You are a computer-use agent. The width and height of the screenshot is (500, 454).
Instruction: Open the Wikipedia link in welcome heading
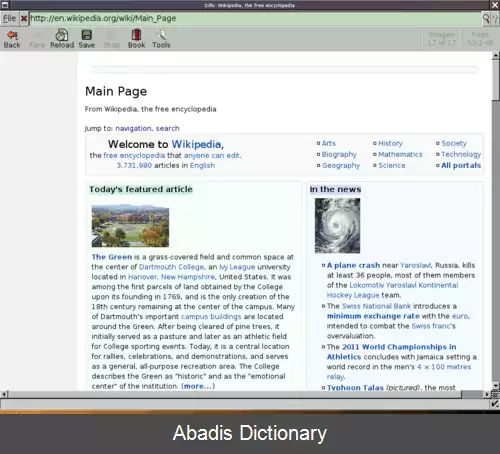[x=196, y=144]
